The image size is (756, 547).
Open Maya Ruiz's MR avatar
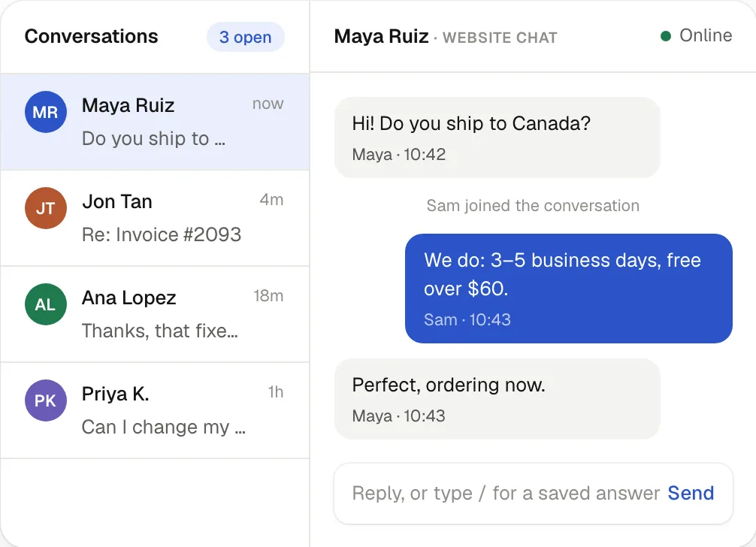[x=46, y=112]
